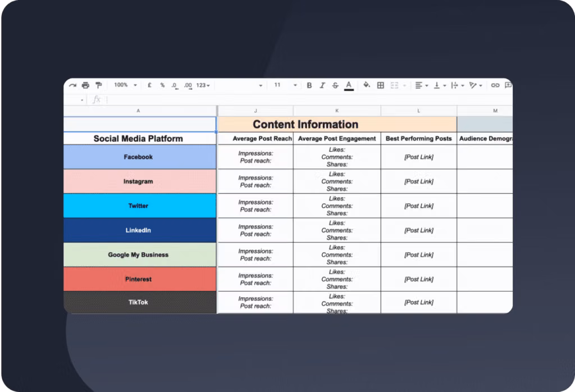The image size is (575, 392).
Task: Decrease decimal places in toolbar
Action: pos(175,85)
